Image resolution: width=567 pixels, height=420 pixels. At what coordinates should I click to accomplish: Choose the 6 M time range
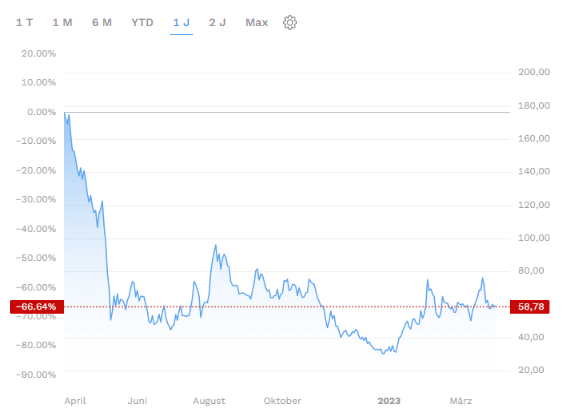[x=102, y=22]
